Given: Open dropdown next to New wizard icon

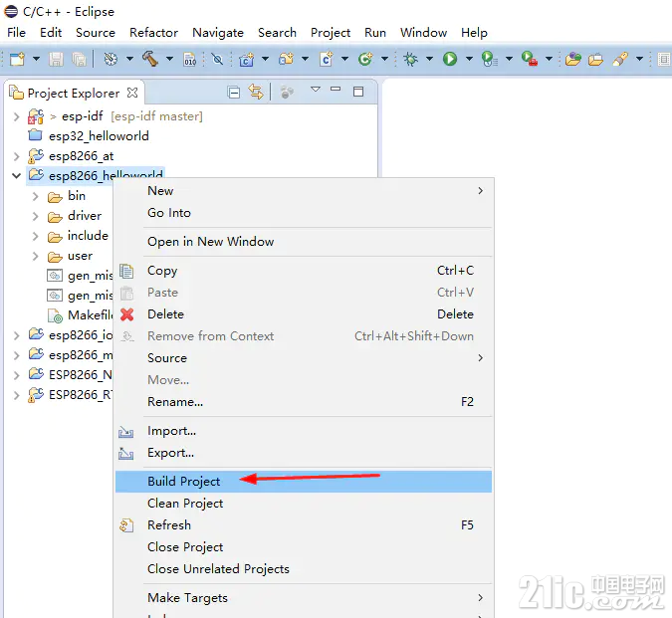Looking at the screenshot, I should (37, 59).
